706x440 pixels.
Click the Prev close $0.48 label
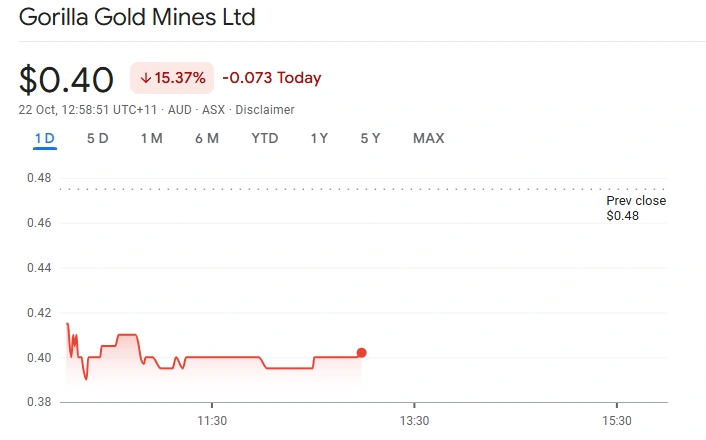pyautogui.click(x=635, y=208)
